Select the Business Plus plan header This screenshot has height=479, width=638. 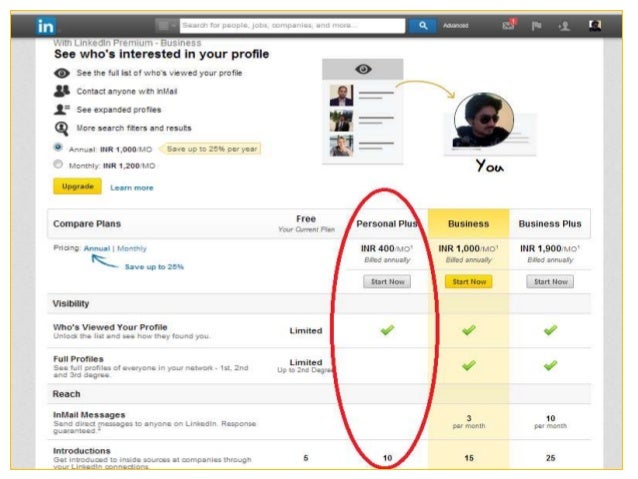(x=550, y=224)
